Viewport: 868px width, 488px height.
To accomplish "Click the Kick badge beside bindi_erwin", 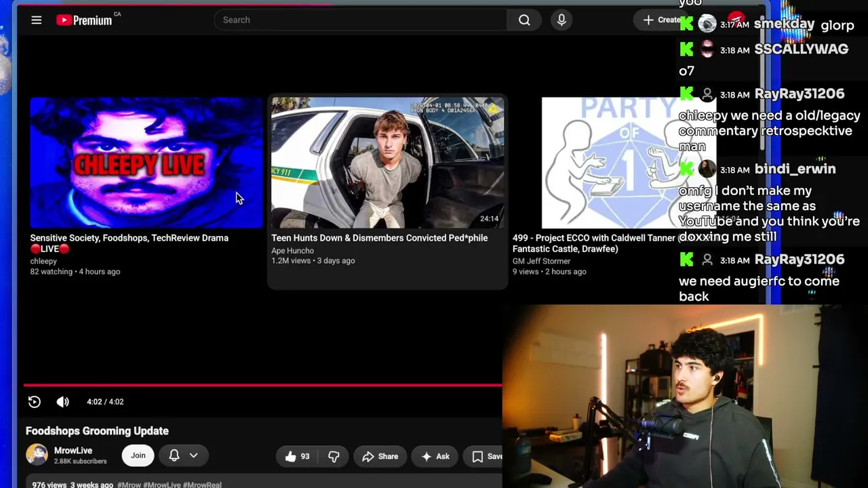I will [x=686, y=169].
